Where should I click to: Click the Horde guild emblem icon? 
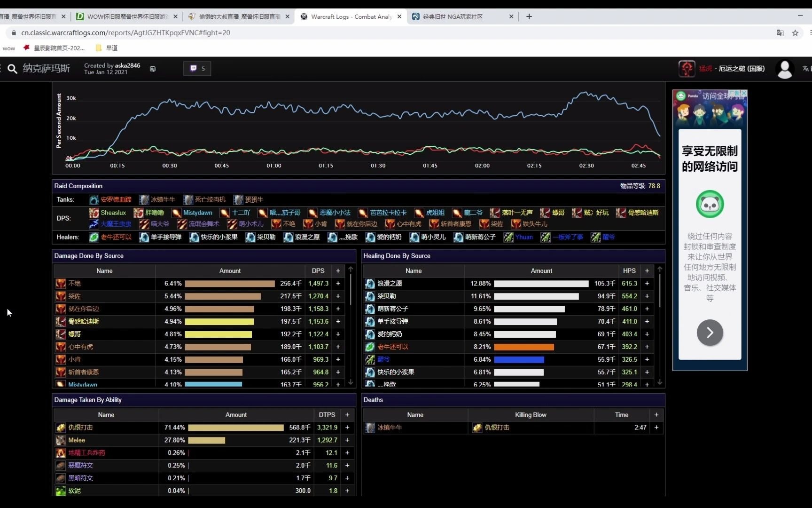tap(687, 69)
